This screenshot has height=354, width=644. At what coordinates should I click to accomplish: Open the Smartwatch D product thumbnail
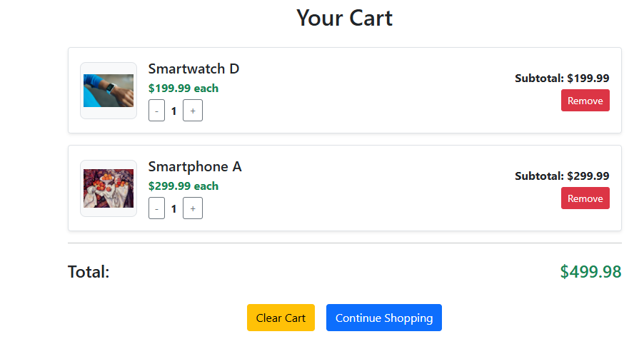[x=109, y=91]
